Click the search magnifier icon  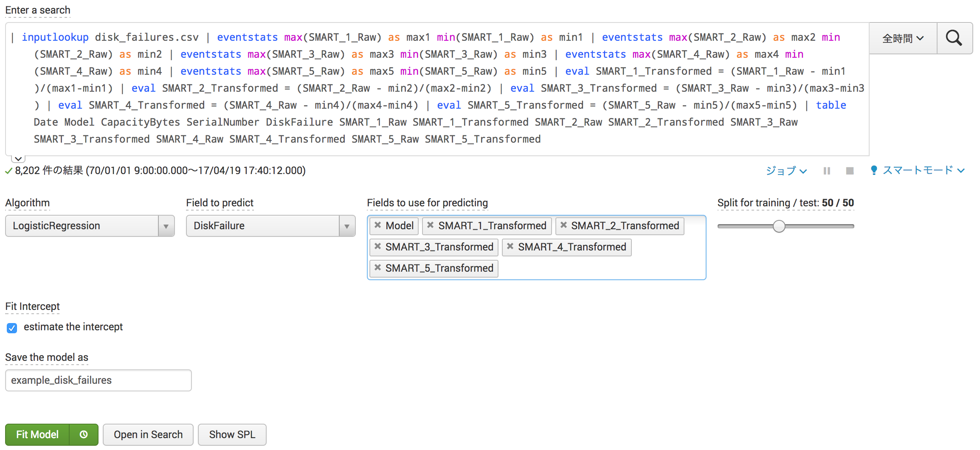[954, 38]
